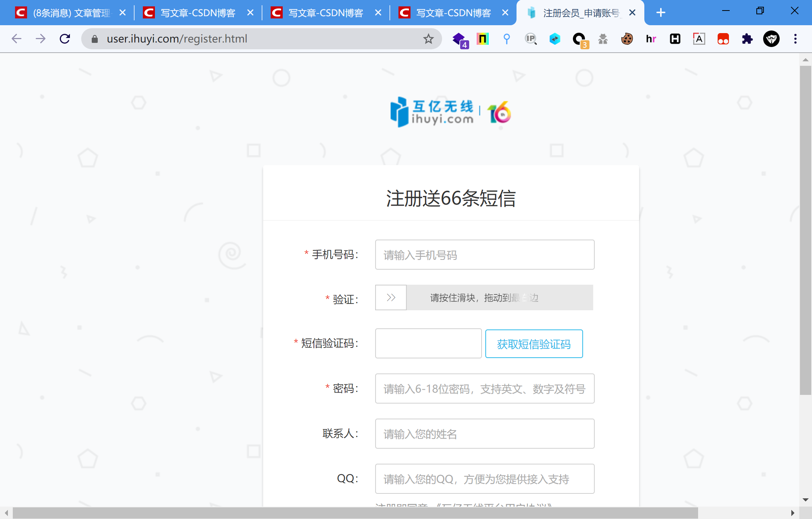Click the scroll down arrow
The width and height of the screenshot is (812, 519).
pos(805,500)
